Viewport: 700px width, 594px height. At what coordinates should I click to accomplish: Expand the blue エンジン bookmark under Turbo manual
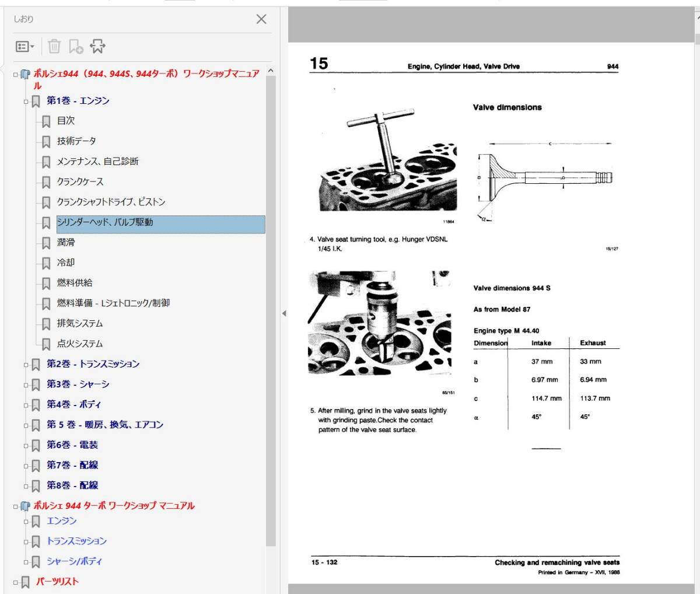tap(26, 522)
